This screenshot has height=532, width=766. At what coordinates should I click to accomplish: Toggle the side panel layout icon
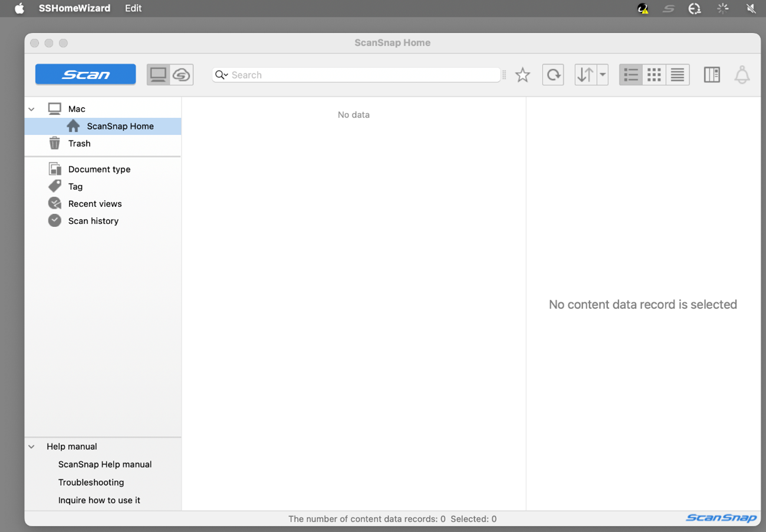point(712,75)
